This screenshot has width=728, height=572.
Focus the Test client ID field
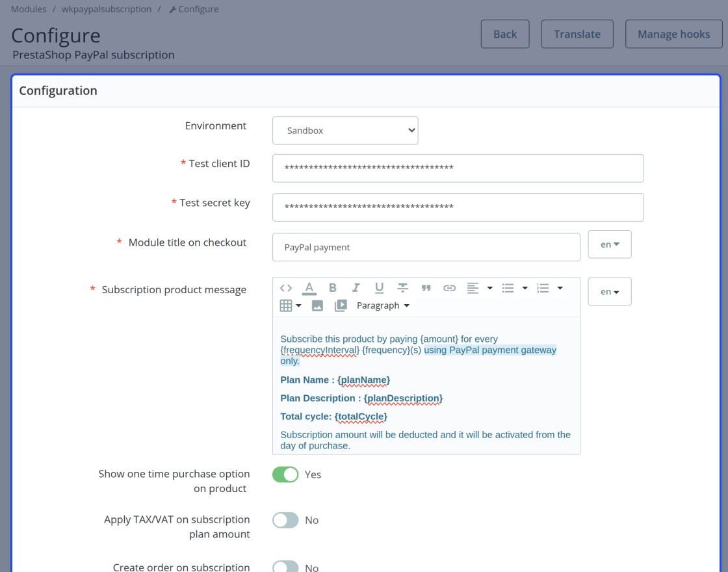[458, 168]
